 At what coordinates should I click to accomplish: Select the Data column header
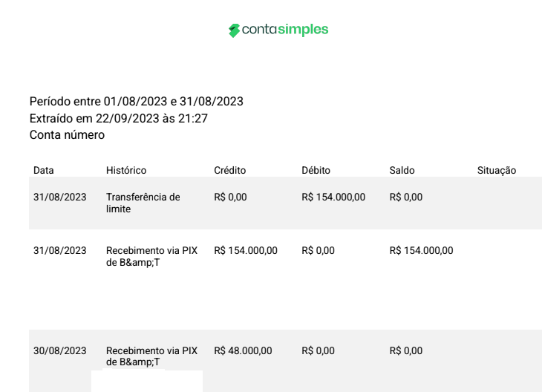pos(44,170)
